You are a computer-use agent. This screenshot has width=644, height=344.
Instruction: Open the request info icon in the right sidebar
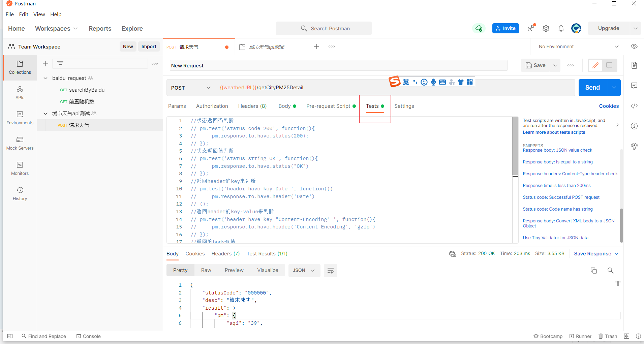(x=634, y=126)
